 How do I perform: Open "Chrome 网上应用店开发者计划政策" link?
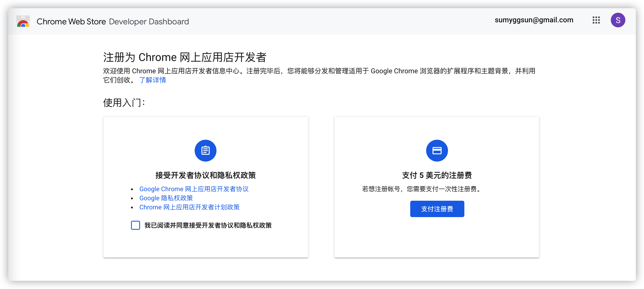(189, 207)
